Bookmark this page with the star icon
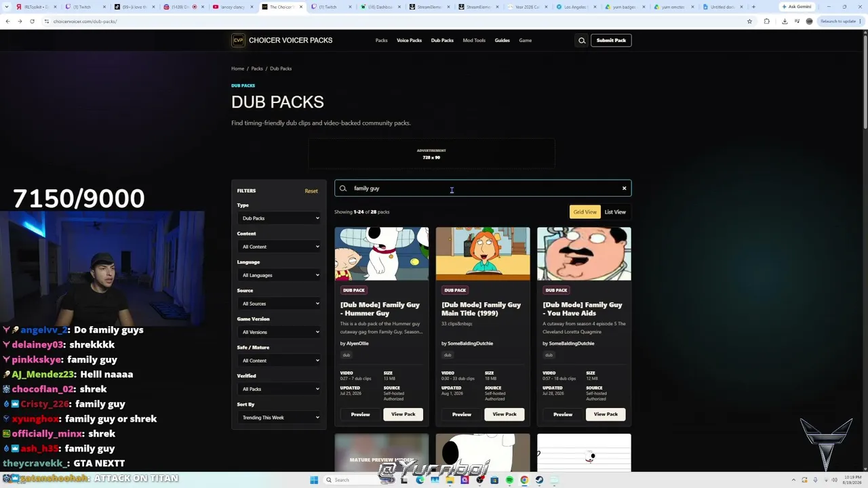This screenshot has height=488, width=868. click(749, 21)
